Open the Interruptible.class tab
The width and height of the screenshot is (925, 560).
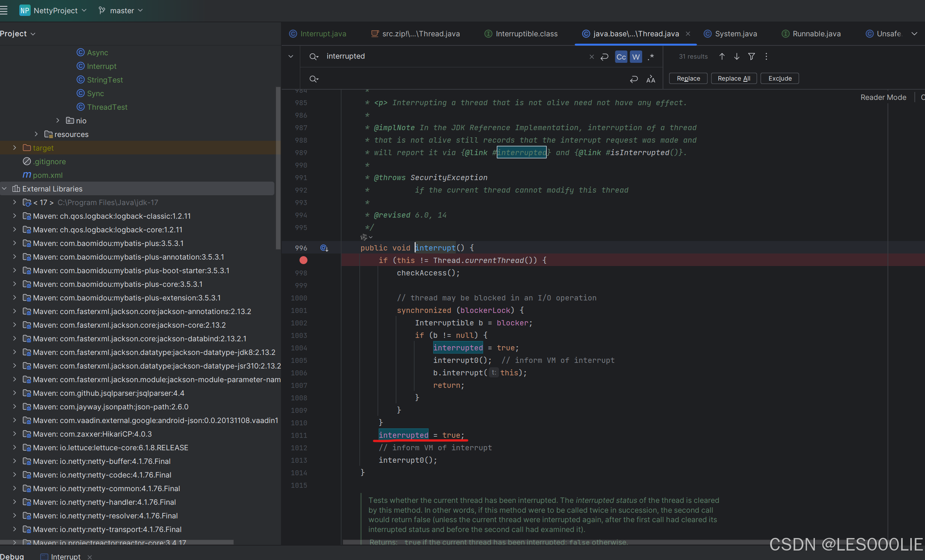526,34
